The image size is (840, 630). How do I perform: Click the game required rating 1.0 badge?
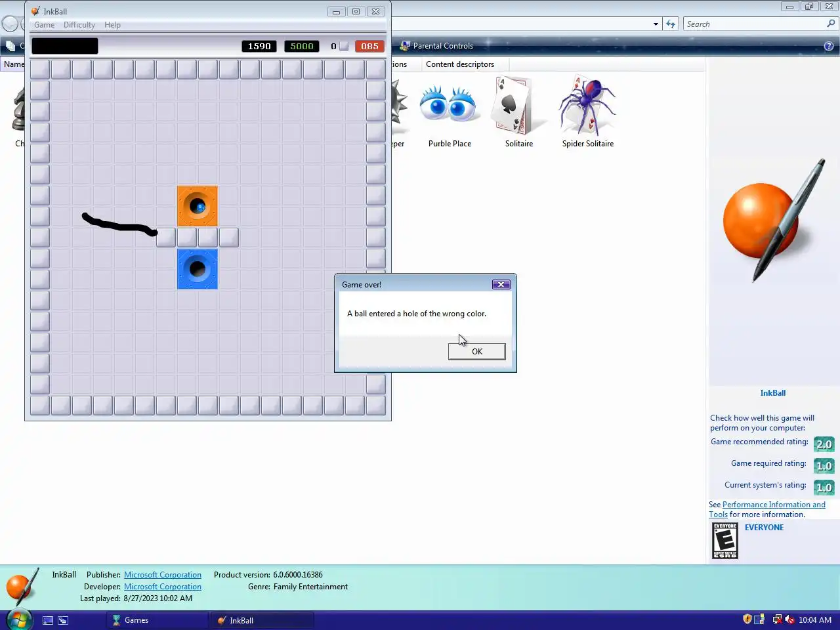pyautogui.click(x=824, y=466)
